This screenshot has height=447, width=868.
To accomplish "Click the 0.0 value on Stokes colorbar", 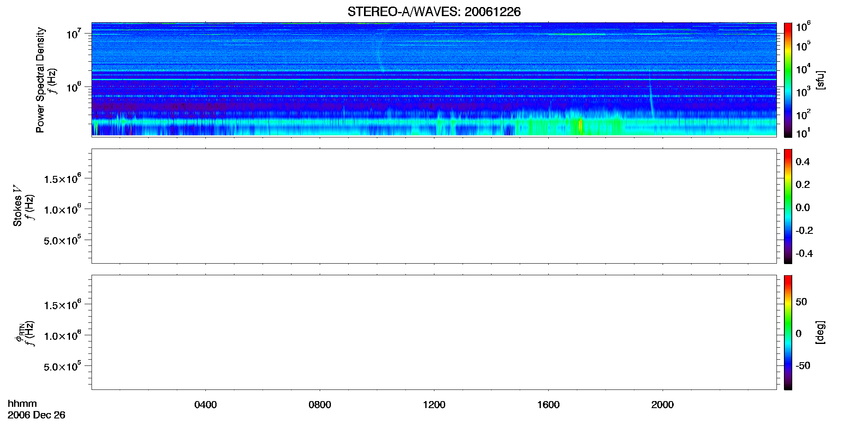I will 803,208.
